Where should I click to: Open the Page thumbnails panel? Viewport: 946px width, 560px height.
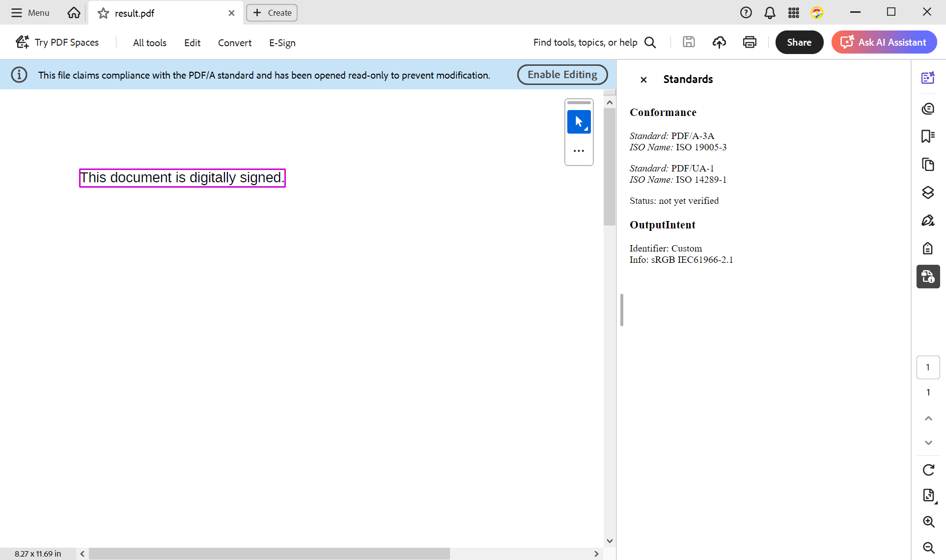tap(928, 165)
